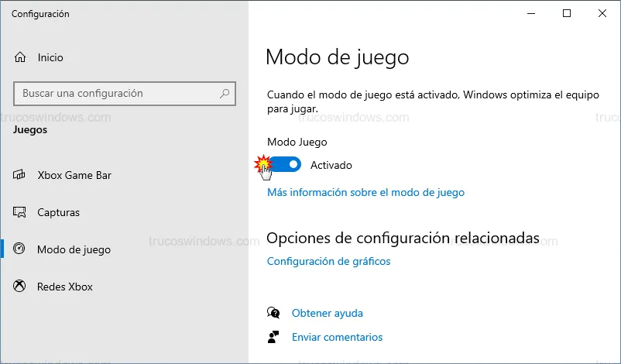Click the magnifier icon in the search box
The height and width of the screenshot is (364, 621).
click(225, 94)
